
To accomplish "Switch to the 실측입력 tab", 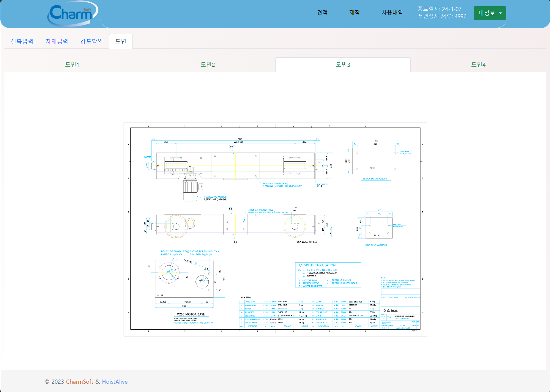I will 22,41.
